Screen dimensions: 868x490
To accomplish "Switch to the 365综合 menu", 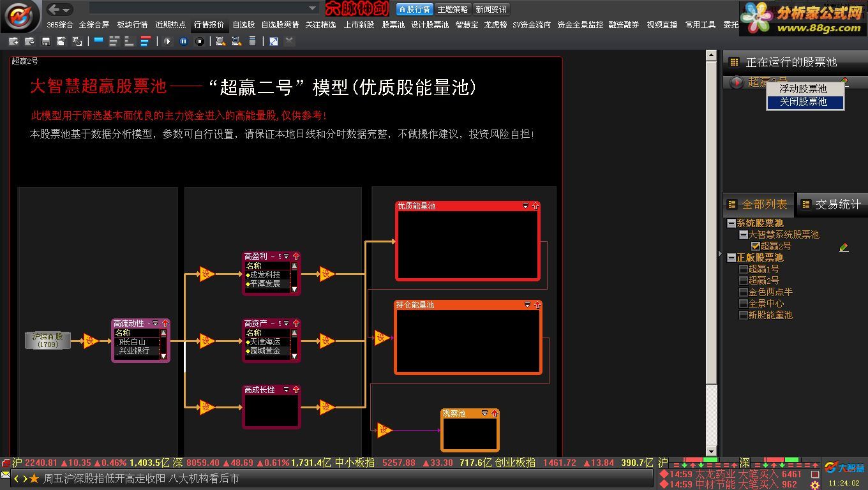I will coord(60,25).
